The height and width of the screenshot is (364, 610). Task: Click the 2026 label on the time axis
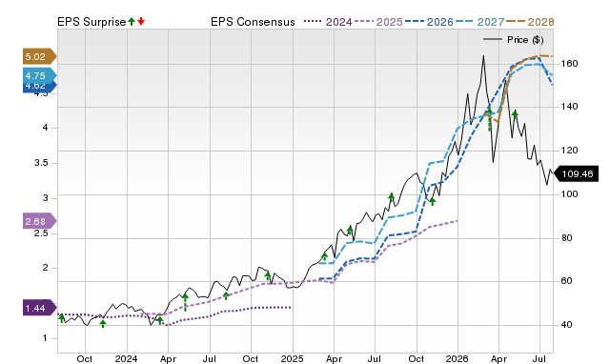coord(457,358)
